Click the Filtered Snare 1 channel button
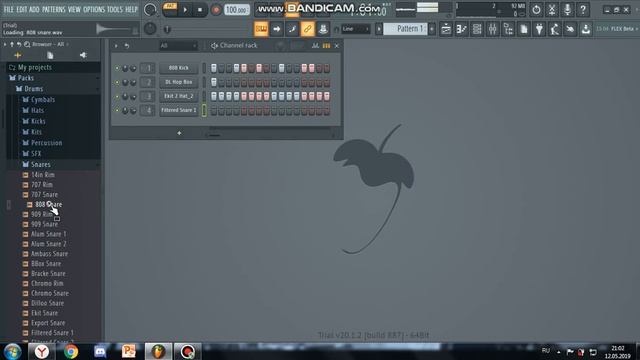The width and height of the screenshot is (640, 360). 178,110
